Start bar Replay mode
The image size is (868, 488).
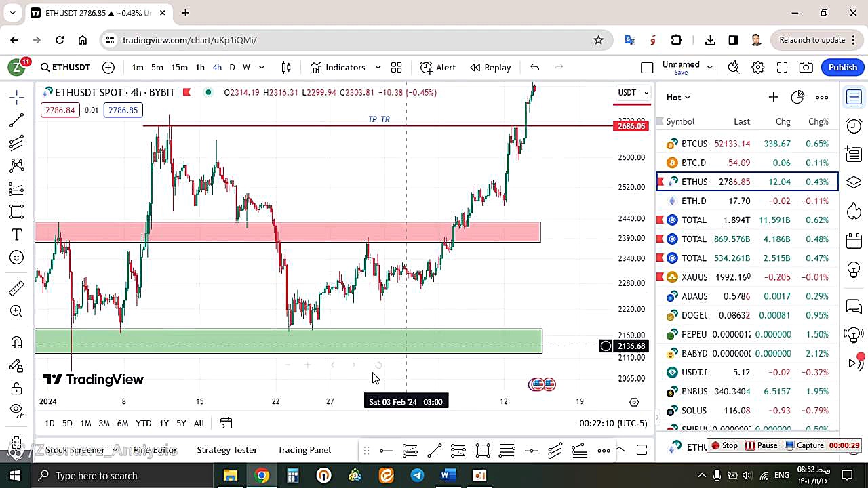coord(490,67)
